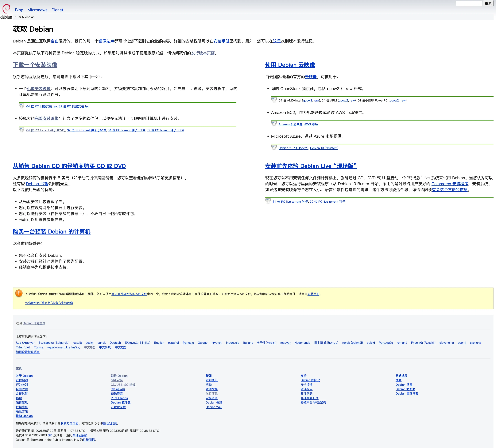Click download icon beside 64 位 PC torrent 种子 (DVD)
The height and width of the screenshot is (448, 496).
point(22,130)
